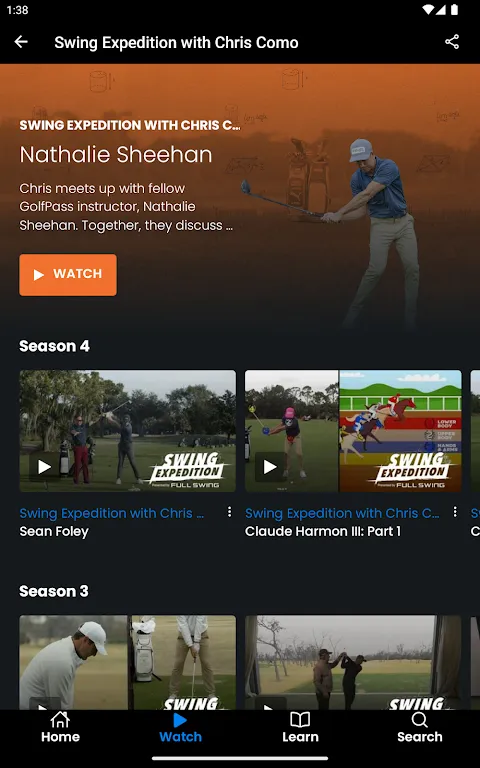Tap the Season 3 section heading
Image resolution: width=480 pixels, height=768 pixels.
[54, 591]
